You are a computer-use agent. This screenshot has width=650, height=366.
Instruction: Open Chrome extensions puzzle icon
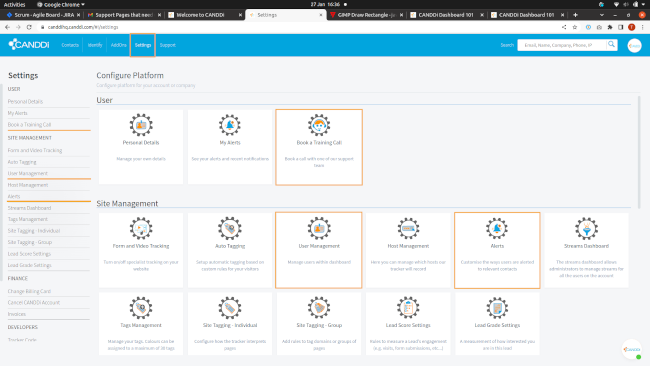610,27
